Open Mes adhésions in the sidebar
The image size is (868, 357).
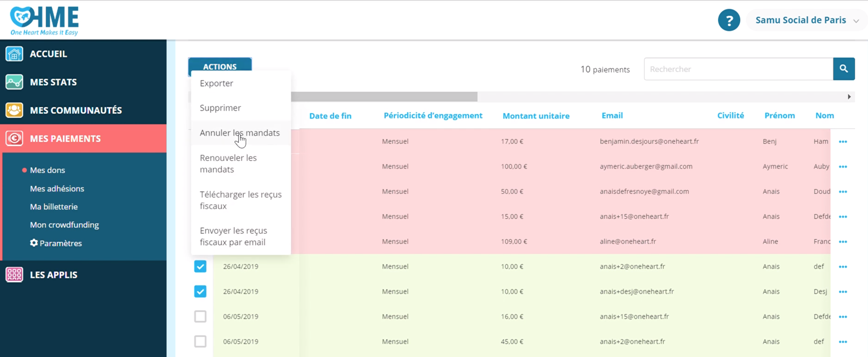click(57, 189)
